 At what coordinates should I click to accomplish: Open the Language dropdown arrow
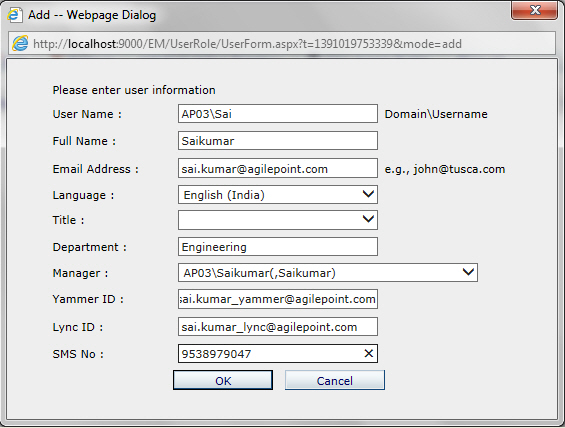368,194
